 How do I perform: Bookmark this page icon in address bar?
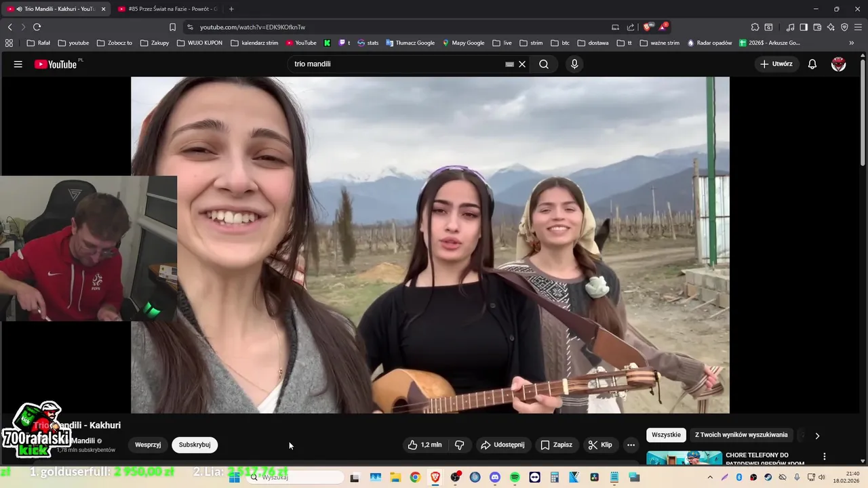coord(172,27)
